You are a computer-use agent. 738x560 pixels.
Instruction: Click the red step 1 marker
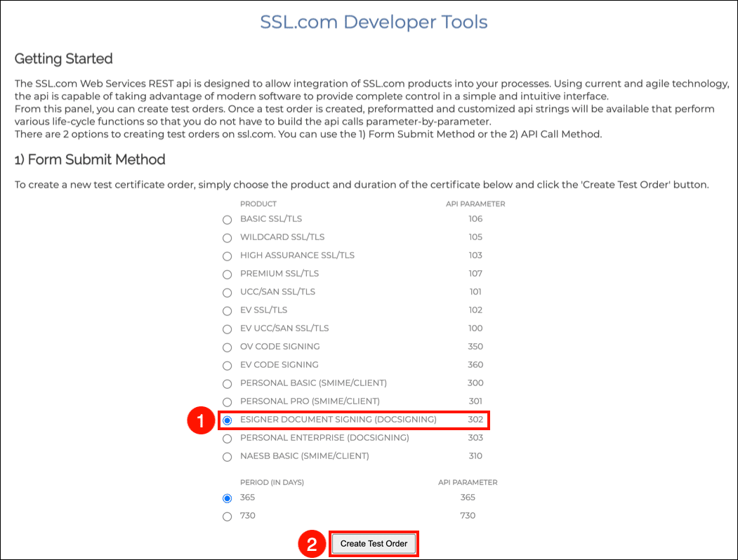click(x=200, y=420)
